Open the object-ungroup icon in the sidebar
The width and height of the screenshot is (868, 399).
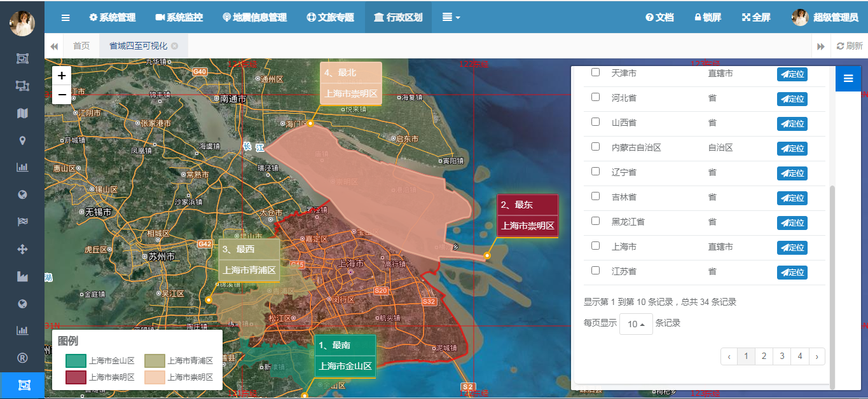click(x=22, y=86)
